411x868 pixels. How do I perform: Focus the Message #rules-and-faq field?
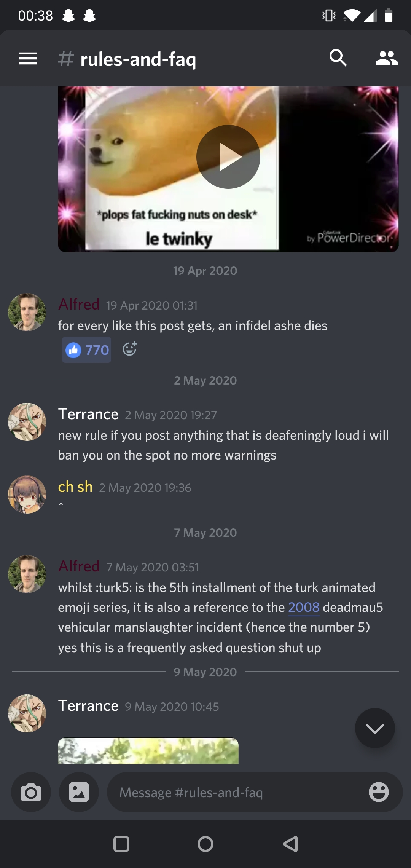point(255,792)
